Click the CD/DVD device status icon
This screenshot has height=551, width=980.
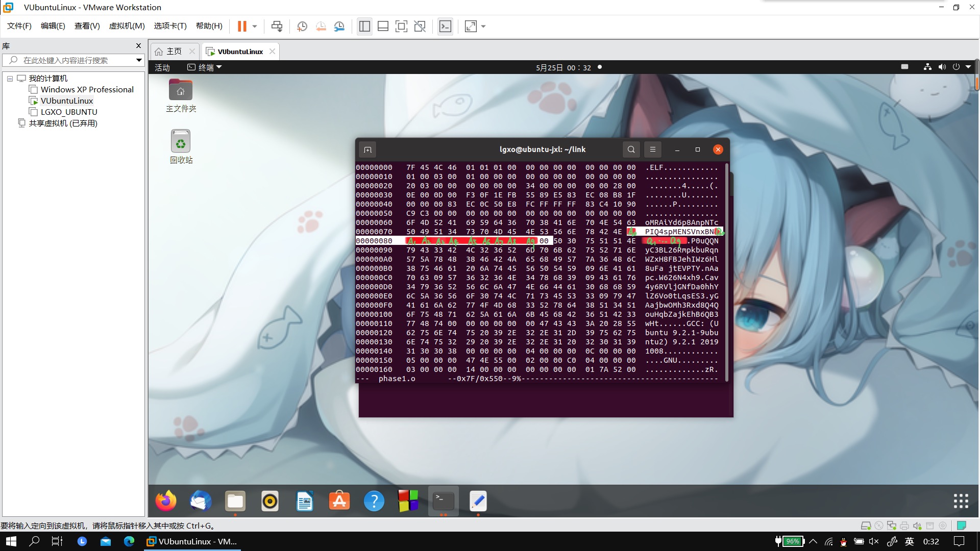point(879,525)
